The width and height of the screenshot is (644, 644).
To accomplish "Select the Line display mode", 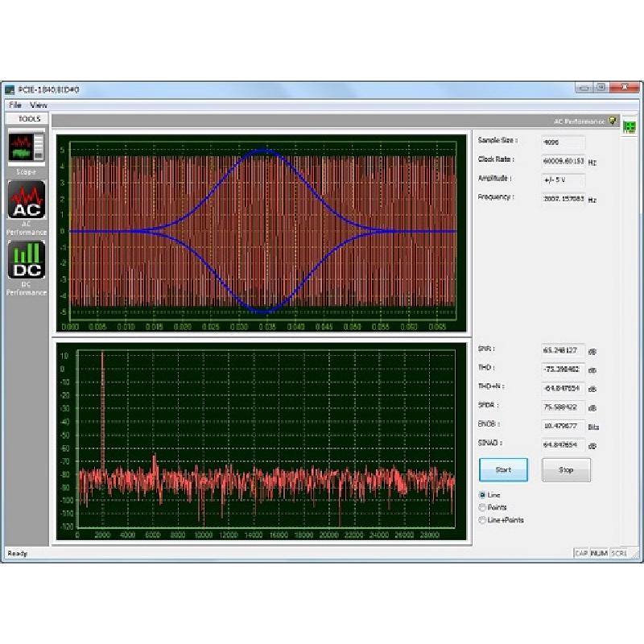I will [x=483, y=494].
